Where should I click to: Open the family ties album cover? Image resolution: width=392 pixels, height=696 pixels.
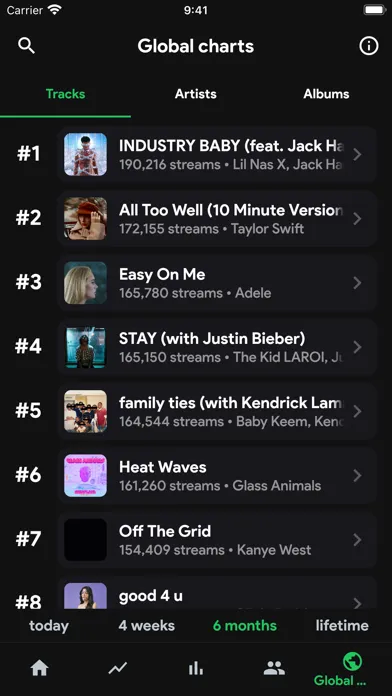(x=85, y=411)
